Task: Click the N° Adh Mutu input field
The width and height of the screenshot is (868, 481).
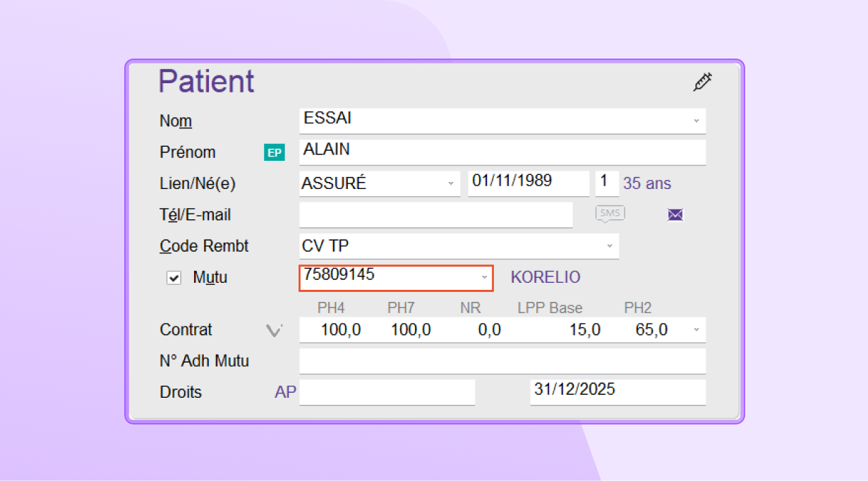Action: (x=502, y=360)
